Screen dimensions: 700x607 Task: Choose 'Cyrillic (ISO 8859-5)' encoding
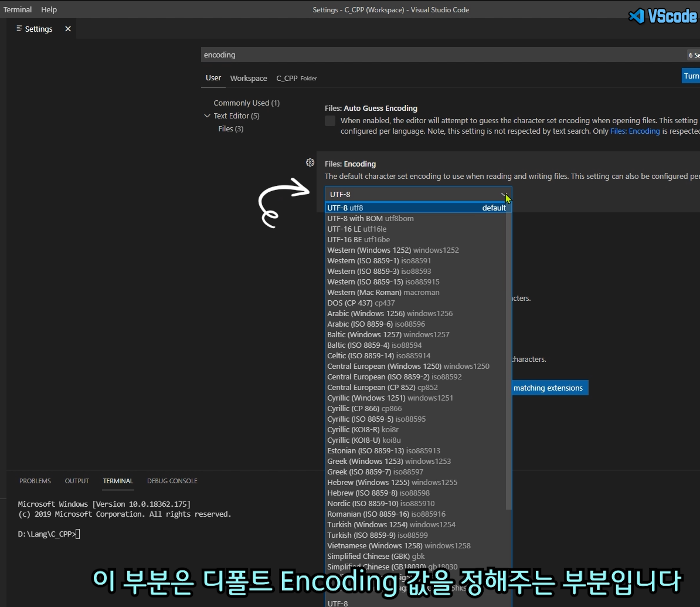[x=416, y=419]
